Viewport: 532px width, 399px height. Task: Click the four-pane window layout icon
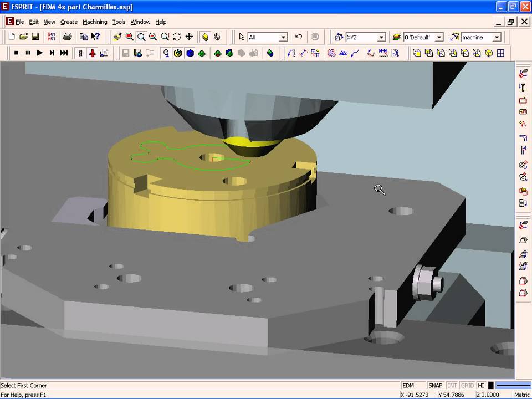500,53
